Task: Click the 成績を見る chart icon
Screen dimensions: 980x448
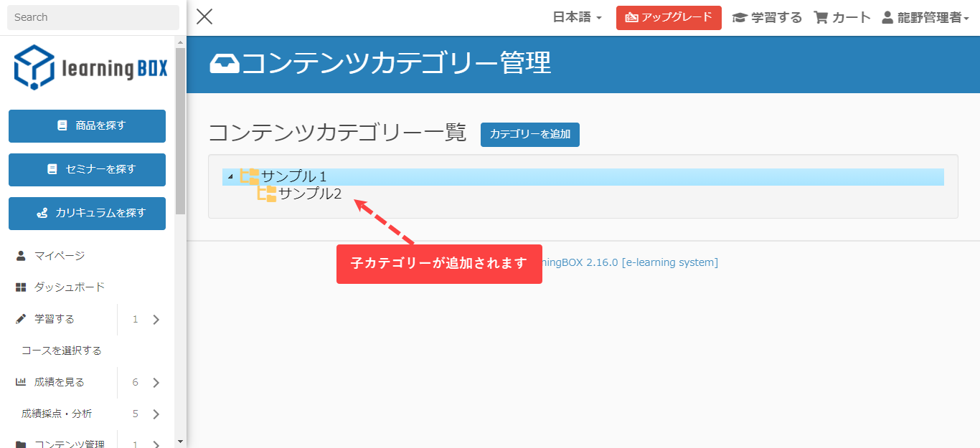Action: coord(21,382)
